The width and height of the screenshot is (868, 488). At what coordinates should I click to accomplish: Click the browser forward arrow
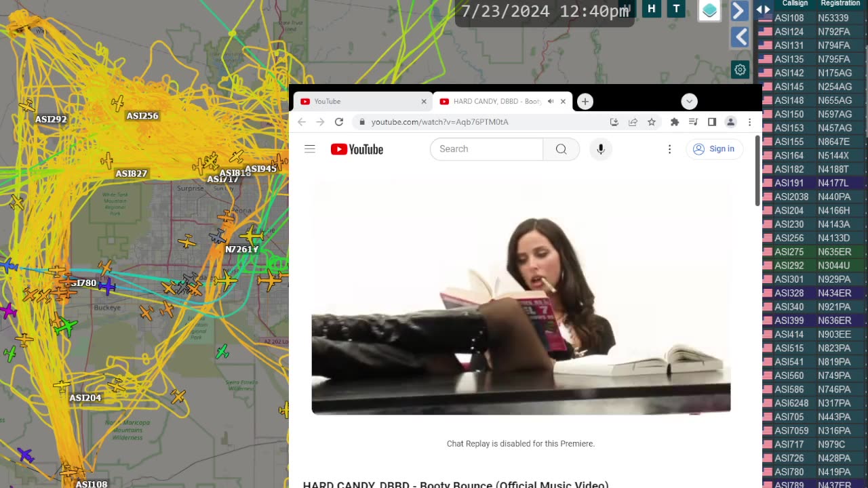(x=320, y=122)
